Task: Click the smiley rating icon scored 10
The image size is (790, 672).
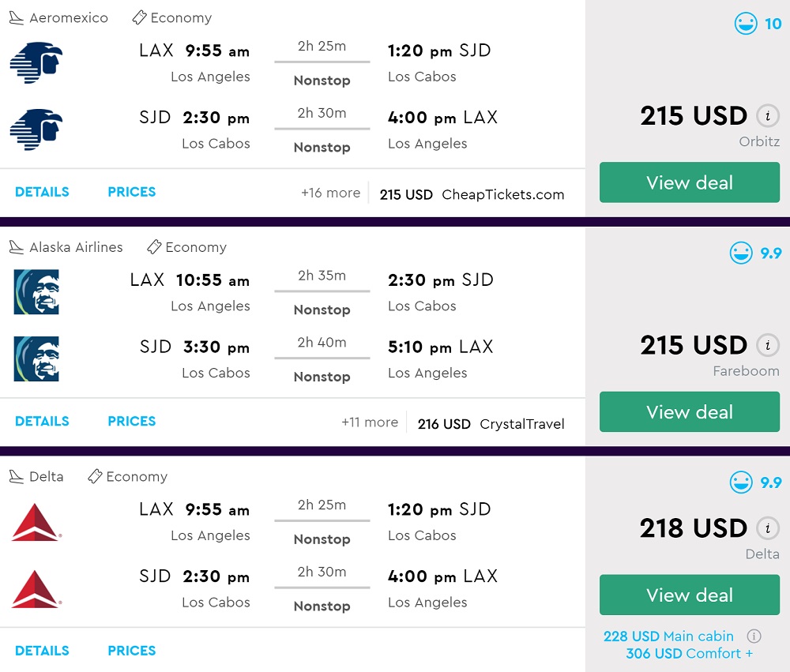Action: click(745, 24)
